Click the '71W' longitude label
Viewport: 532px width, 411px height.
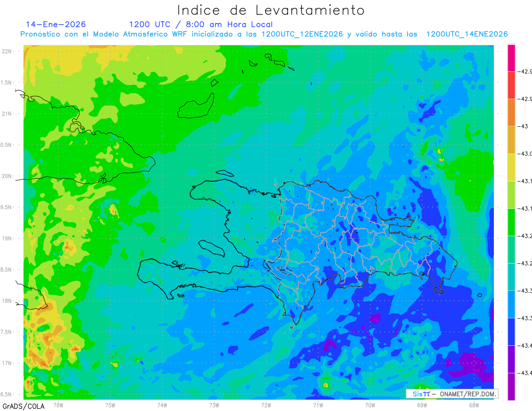pyautogui.click(x=318, y=405)
